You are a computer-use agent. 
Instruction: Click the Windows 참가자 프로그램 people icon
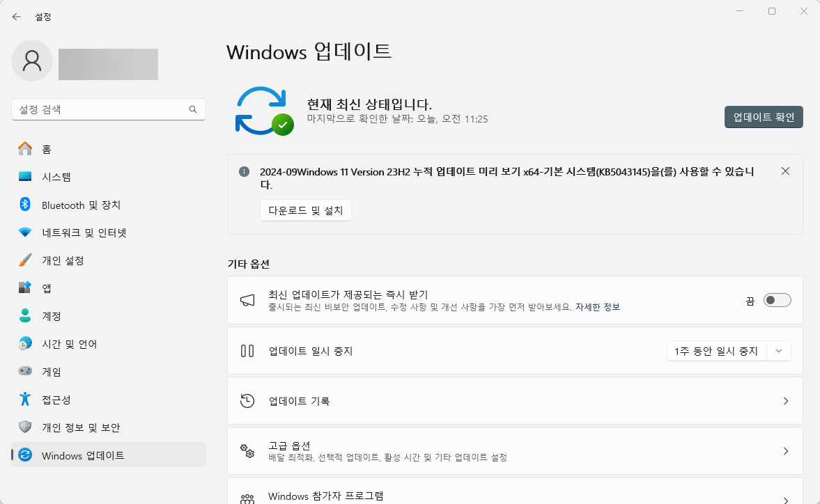point(247,498)
